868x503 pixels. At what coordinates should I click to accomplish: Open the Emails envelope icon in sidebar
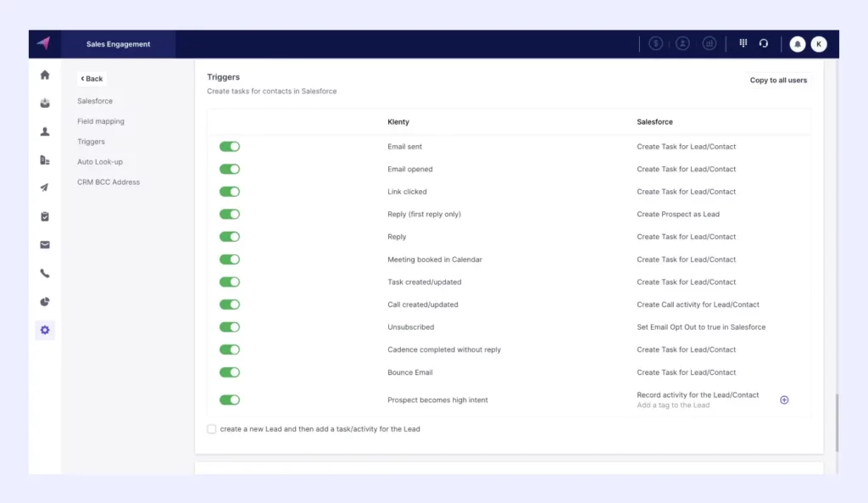point(45,245)
